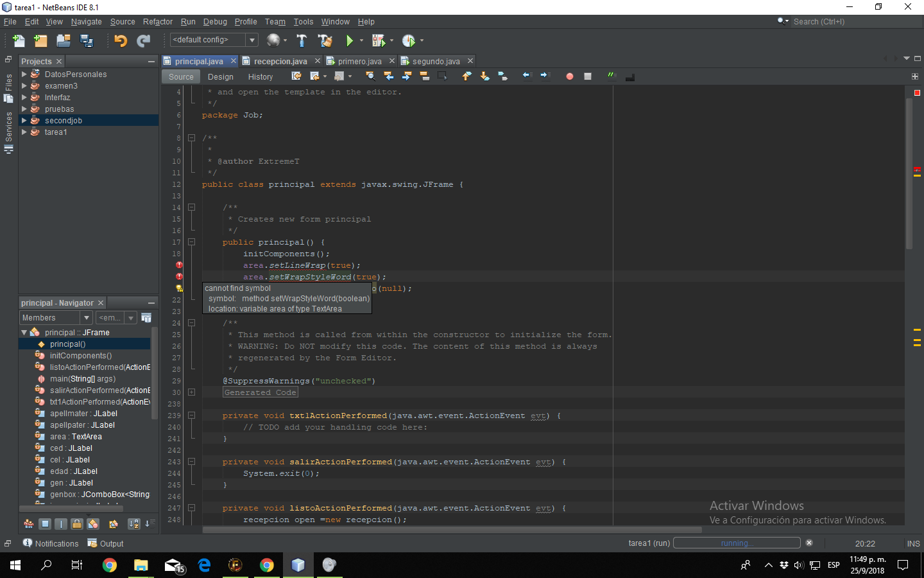924x578 pixels.
Task: Open the Run Project dropdown arrow
Action: (362, 40)
